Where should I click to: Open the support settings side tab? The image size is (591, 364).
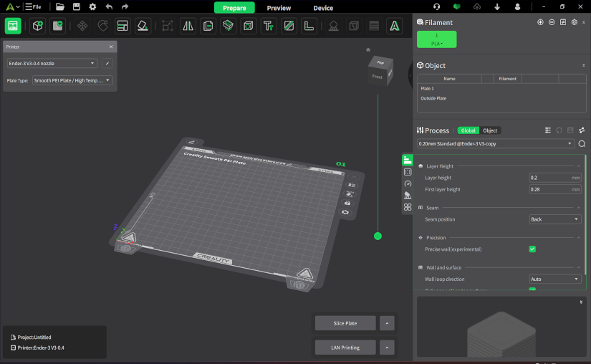408,195
